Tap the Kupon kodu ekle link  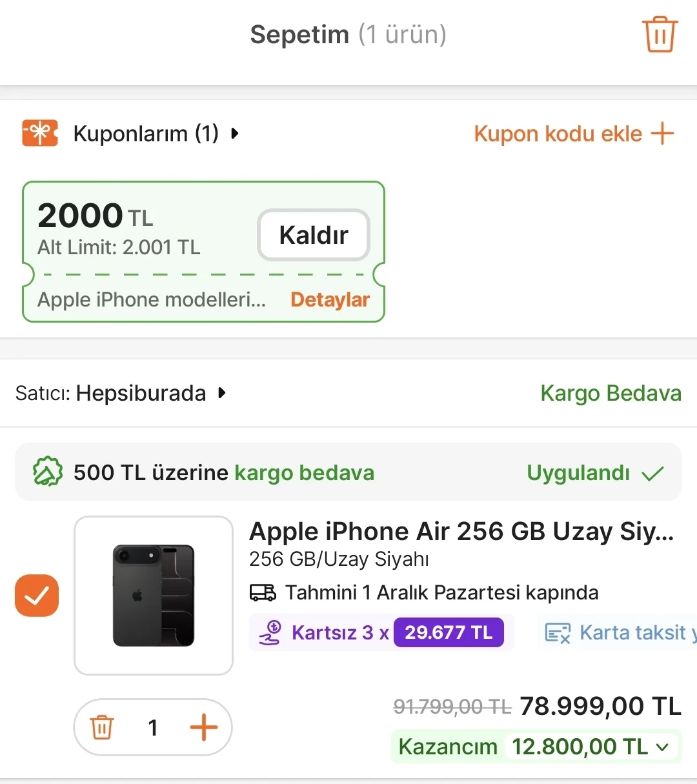pos(558,134)
